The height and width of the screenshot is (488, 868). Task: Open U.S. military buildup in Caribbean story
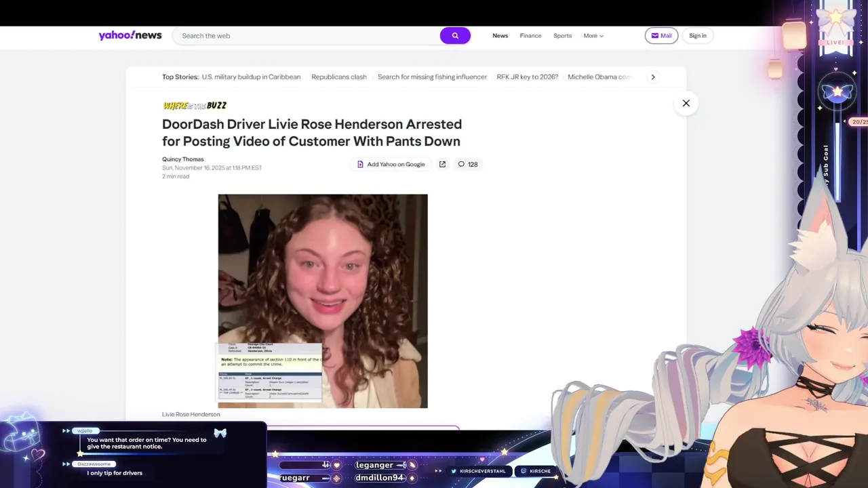pyautogui.click(x=251, y=77)
